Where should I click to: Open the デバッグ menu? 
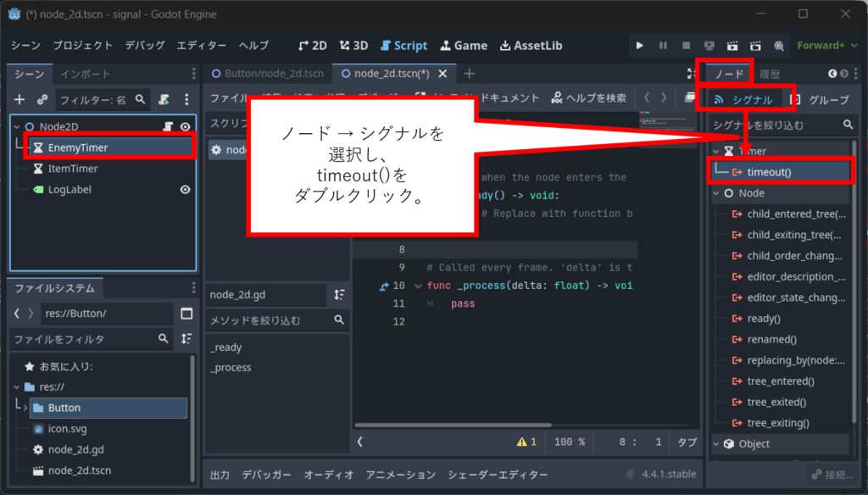click(144, 46)
